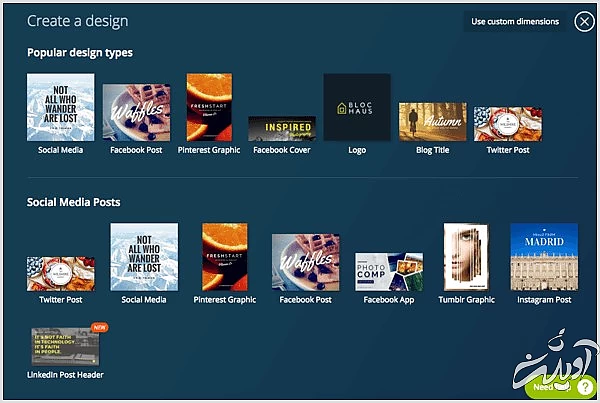Click the Instagram Post caption text
600x403 pixels.
[543, 300]
